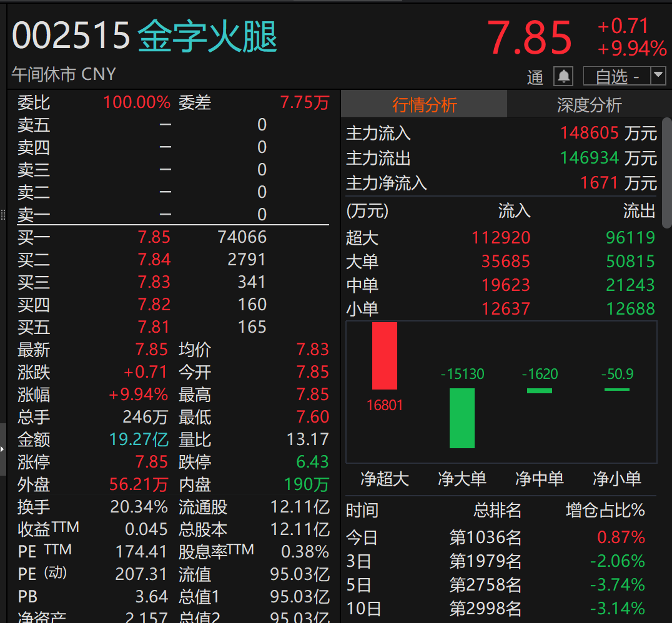Click the side panel drag handle dots
The width and height of the screenshot is (672, 623).
[x=3, y=215]
